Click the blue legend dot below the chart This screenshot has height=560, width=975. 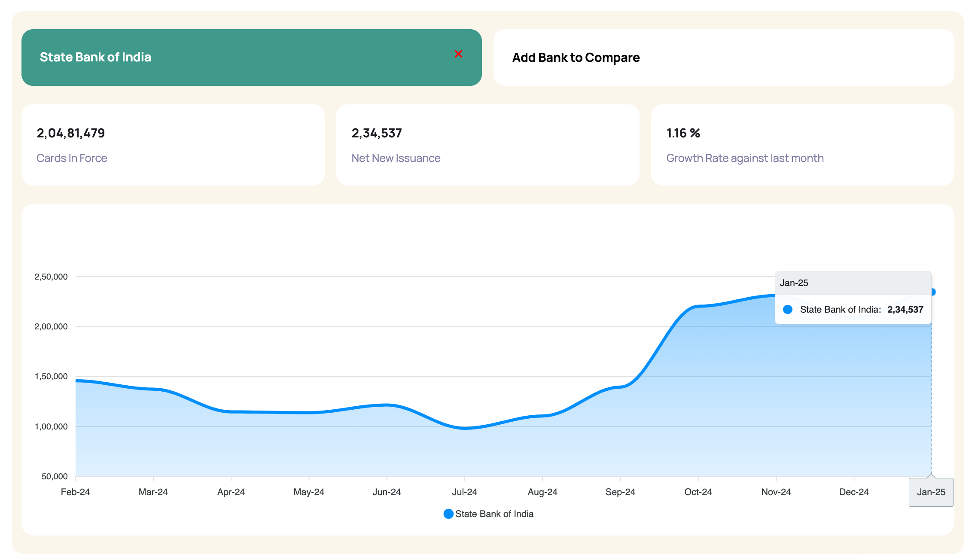448,514
